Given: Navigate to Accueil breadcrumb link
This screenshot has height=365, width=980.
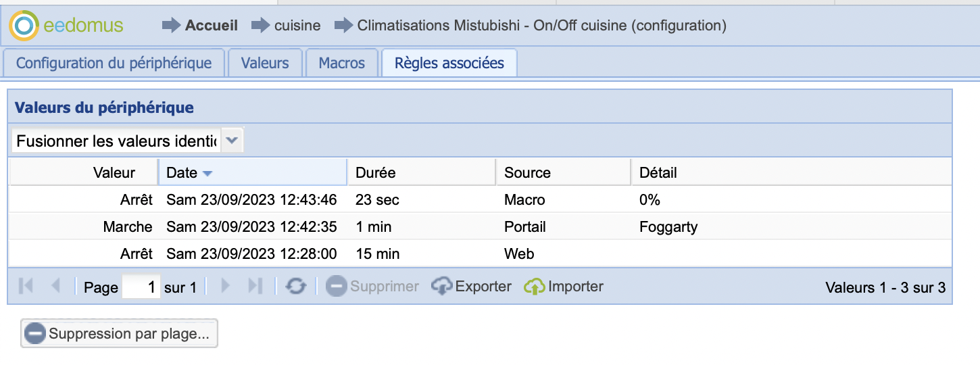Looking at the screenshot, I should pos(211,26).
